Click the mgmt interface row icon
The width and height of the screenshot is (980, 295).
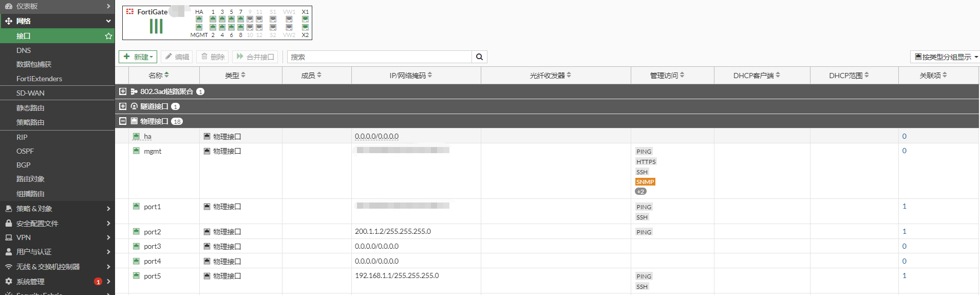click(136, 151)
